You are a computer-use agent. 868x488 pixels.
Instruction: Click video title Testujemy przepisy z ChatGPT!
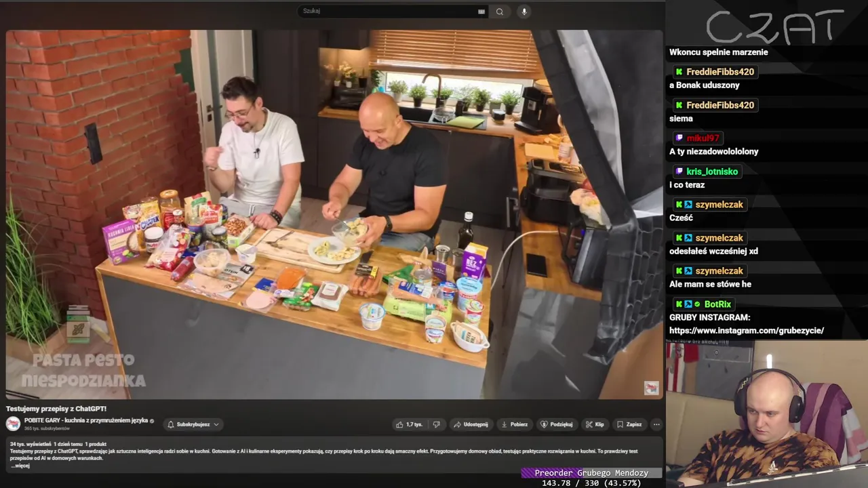click(x=56, y=409)
